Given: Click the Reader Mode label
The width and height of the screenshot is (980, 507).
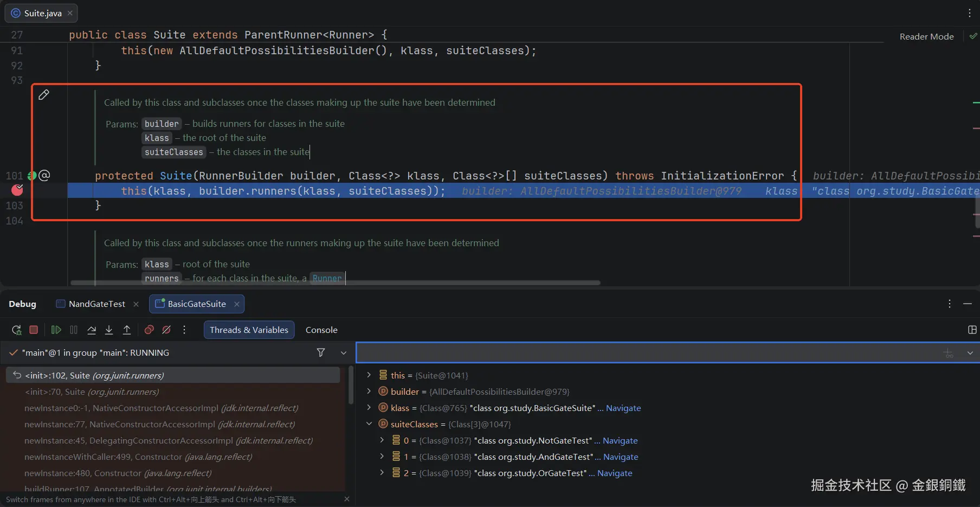Looking at the screenshot, I should (926, 36).
